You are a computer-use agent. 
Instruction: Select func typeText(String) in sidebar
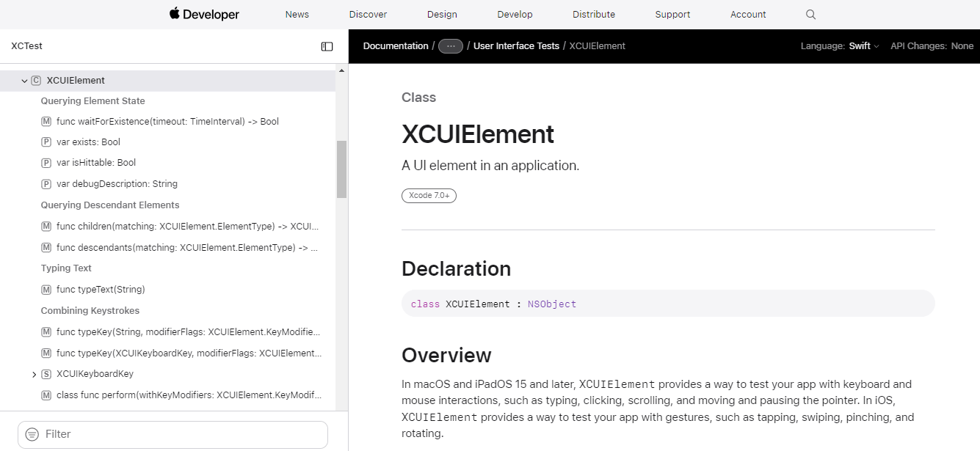tap(101, 290)
